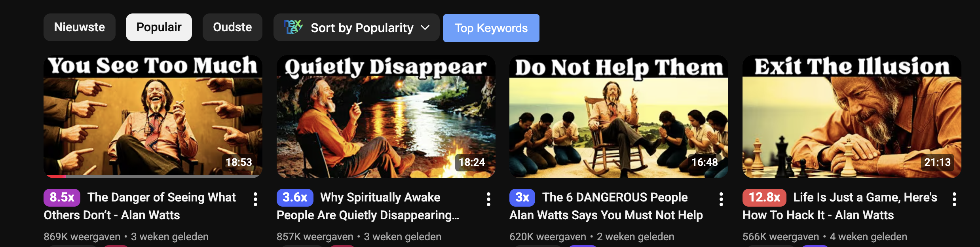Screen dimensions: 980x247
Task: Open the three-dot menu for the '6 DANGEROUS People' video
Action: click(x=721, y=199)
